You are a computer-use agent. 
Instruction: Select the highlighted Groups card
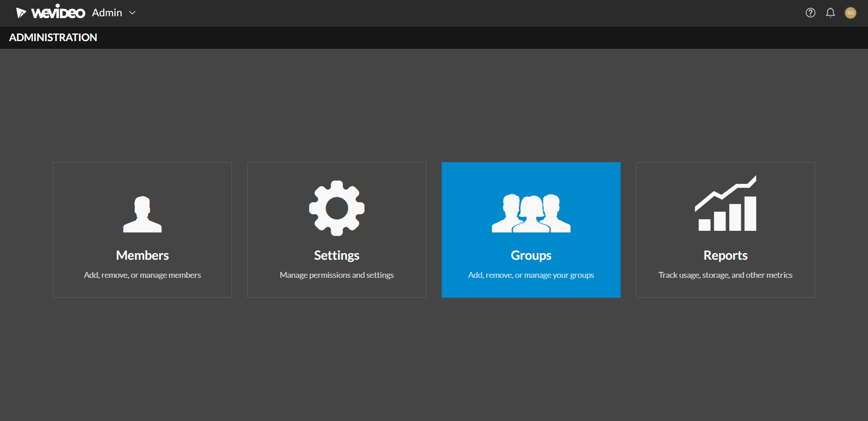point(531,229)
